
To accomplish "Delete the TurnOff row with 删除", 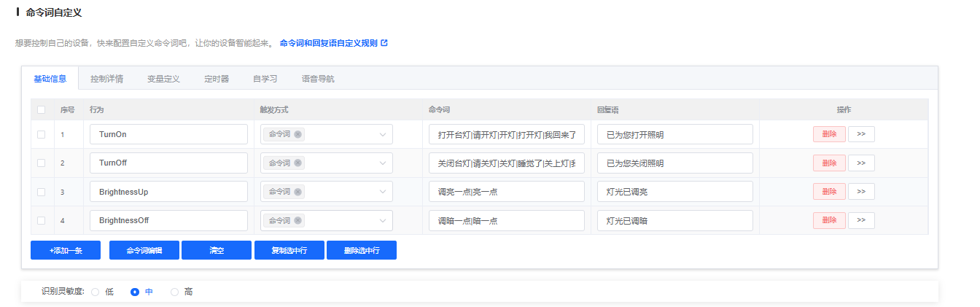I will (829, 163).
